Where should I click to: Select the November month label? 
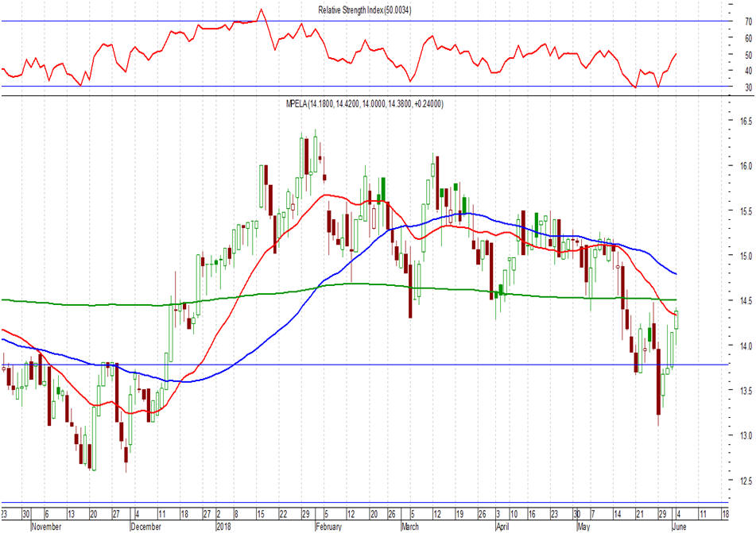pos(46,527)
